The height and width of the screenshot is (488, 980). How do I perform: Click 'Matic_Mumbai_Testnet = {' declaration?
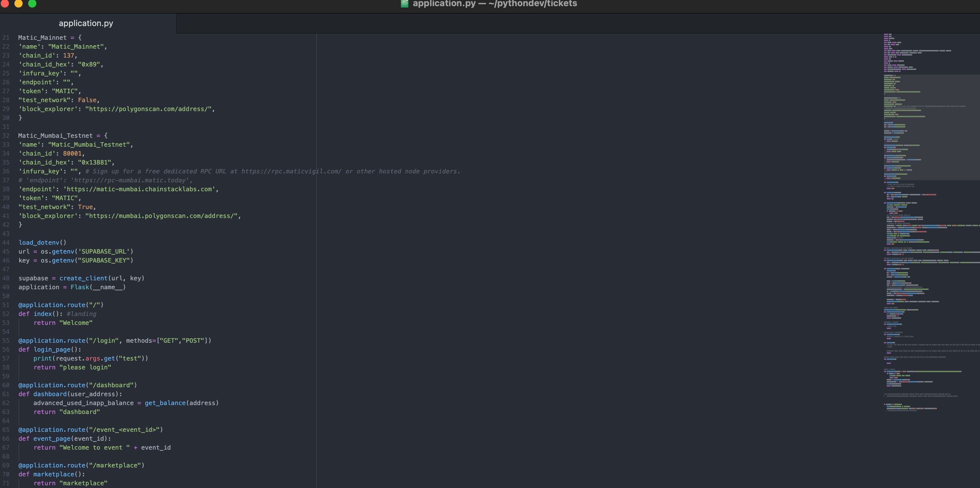tap(63, 136)
